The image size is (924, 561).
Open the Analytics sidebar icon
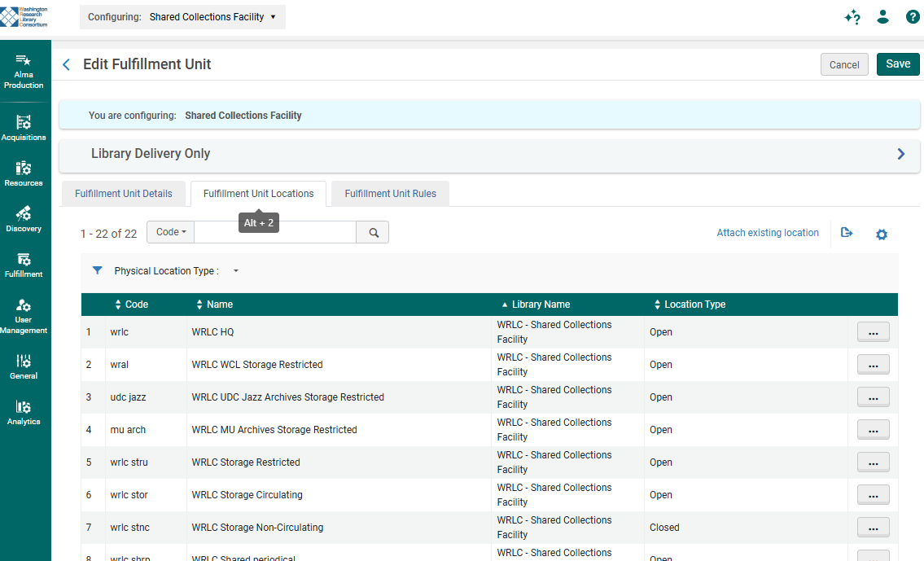(x=24, y=412)
